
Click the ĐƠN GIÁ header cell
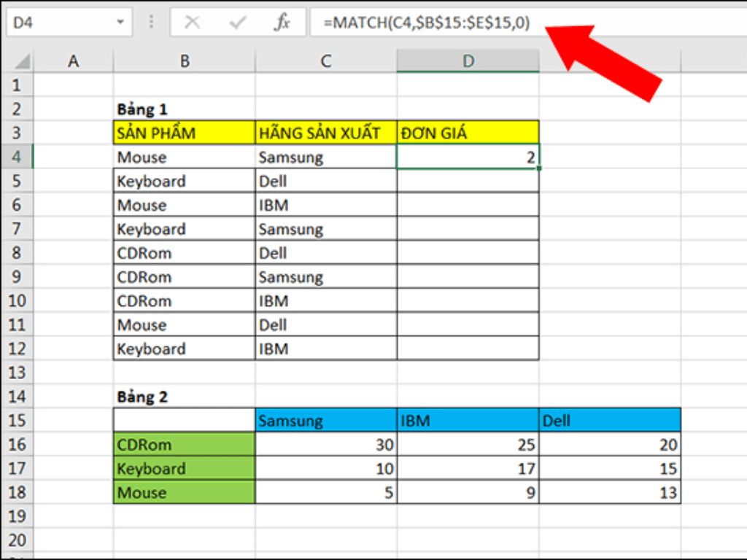468,133
